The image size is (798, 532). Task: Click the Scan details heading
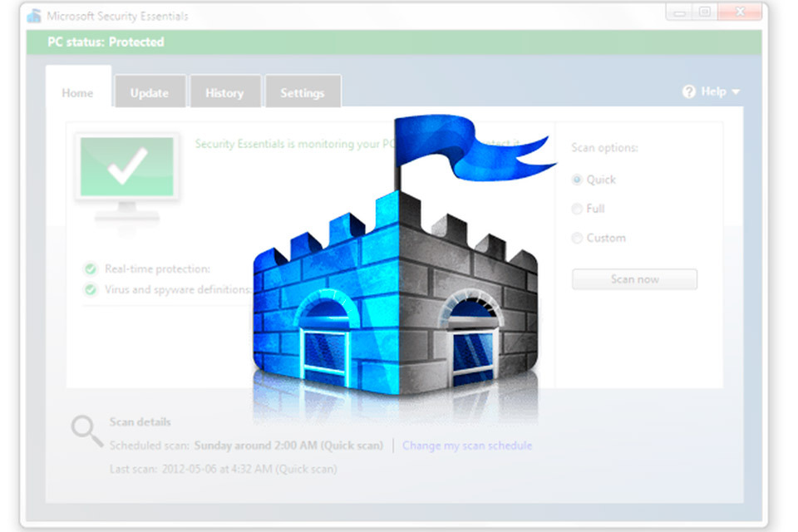pos(140,422)
